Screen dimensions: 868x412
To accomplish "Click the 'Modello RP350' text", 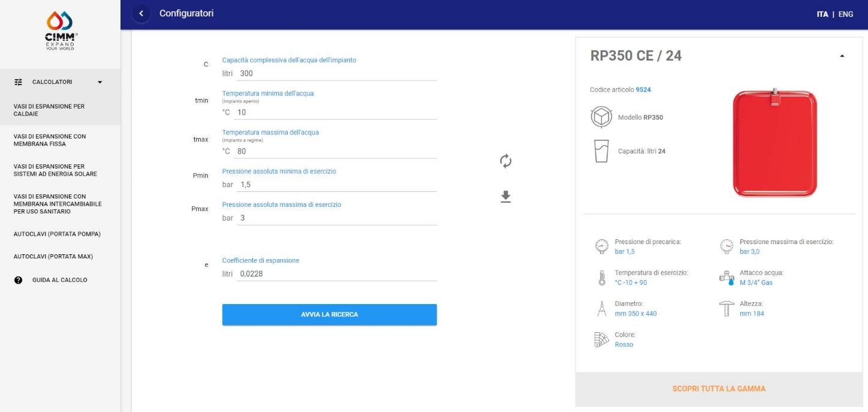I will [x=641, y=118].
